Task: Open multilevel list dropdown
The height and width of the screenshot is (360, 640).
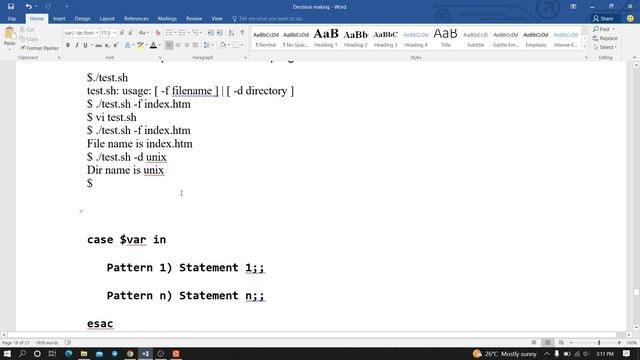Action: click(201, 33)
